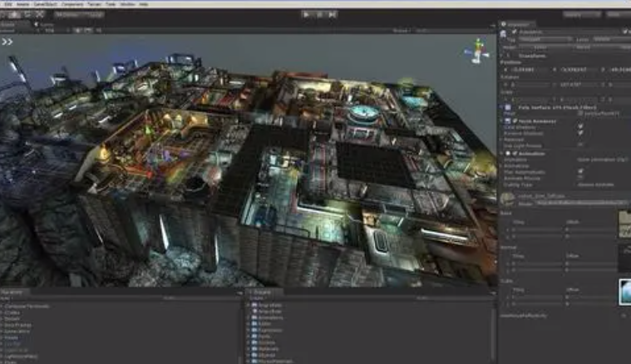
Task: Open the Hierarchy panel options menu icon
Action: coord(239,293)
